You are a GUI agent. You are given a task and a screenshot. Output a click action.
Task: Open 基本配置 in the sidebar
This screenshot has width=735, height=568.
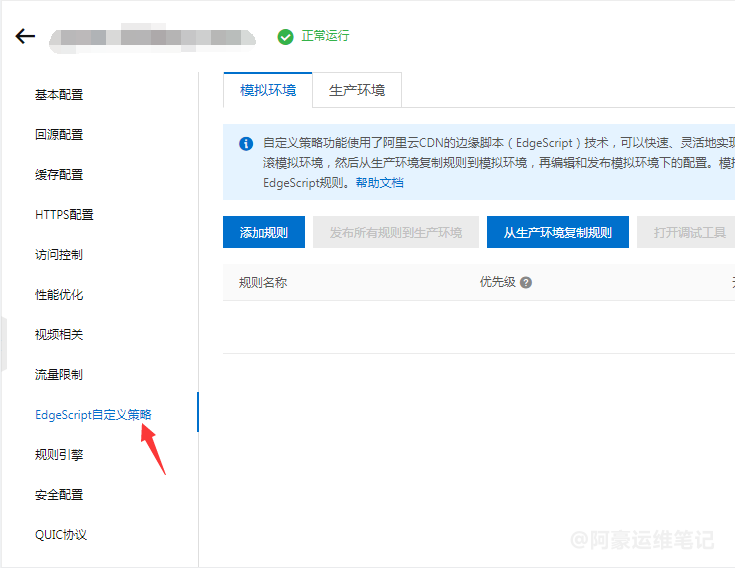pyautogui.click(x=59, y=95)
